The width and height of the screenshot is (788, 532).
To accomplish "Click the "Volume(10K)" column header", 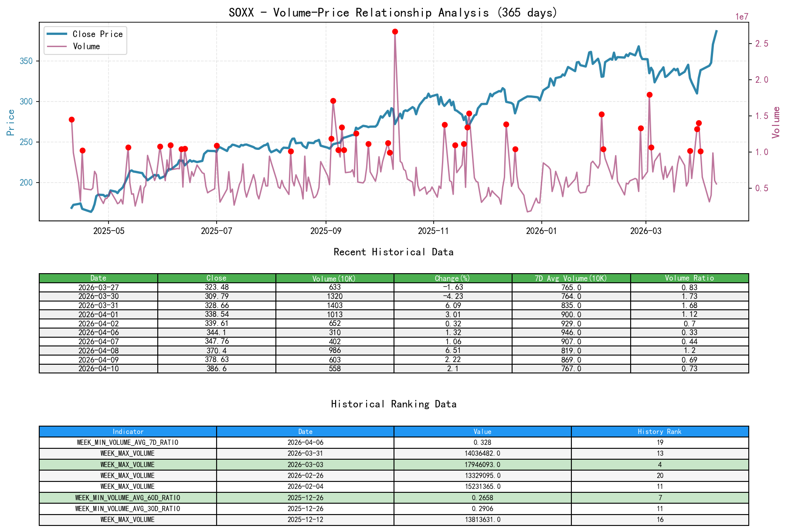I will click(335, 278).
